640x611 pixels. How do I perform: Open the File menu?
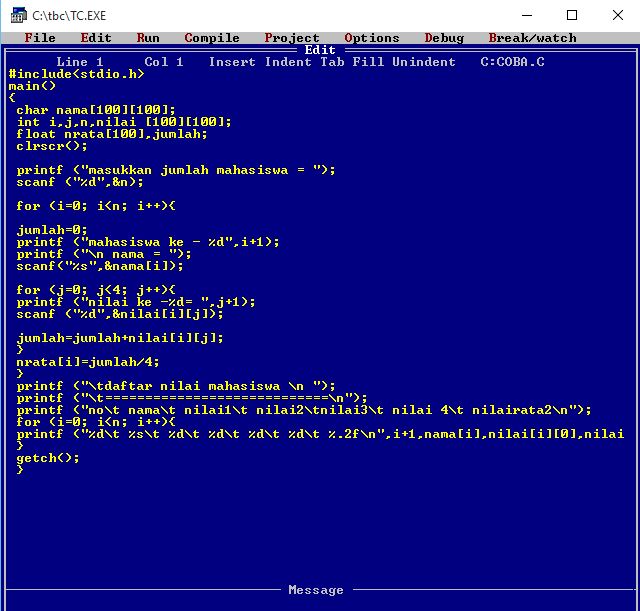[40, 38]
